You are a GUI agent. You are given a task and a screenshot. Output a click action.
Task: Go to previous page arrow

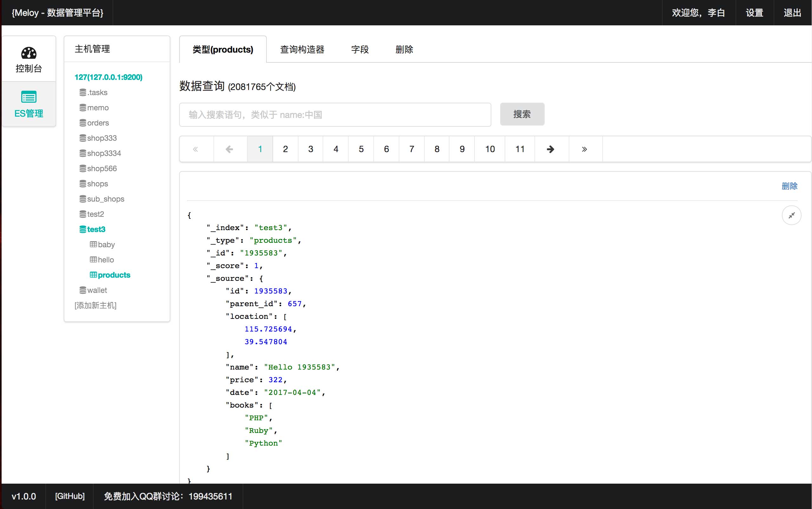tap(229, 149)
